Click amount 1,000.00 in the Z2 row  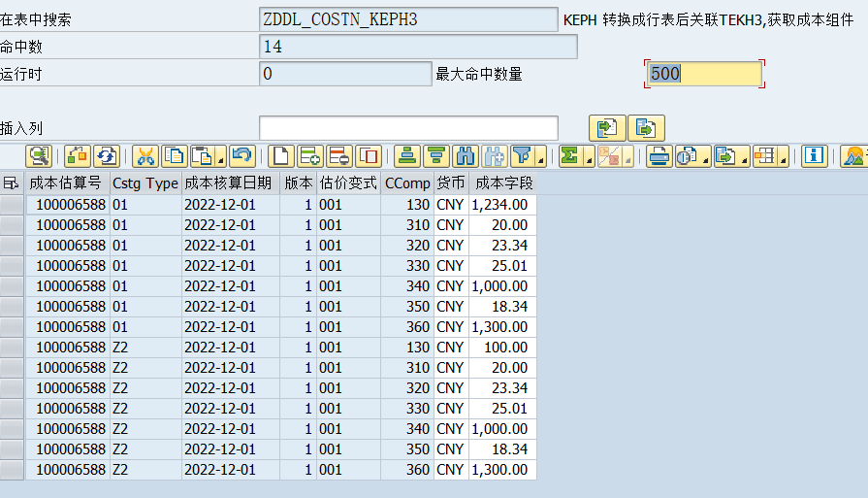coord(502,429)
